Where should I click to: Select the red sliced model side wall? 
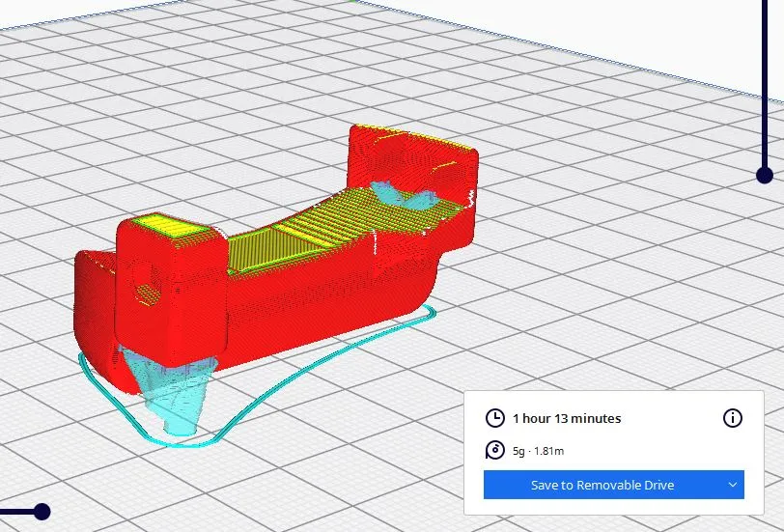pos(319,299)
